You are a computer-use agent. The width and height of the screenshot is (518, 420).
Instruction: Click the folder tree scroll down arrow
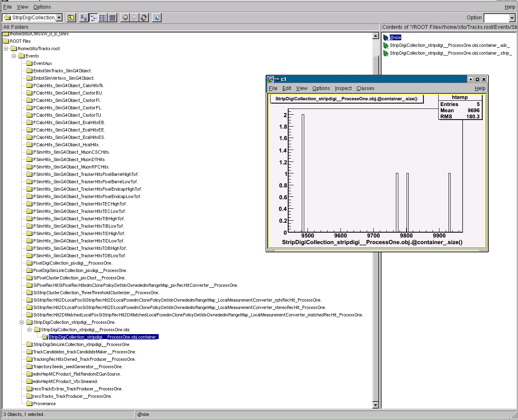click(375, 405)
